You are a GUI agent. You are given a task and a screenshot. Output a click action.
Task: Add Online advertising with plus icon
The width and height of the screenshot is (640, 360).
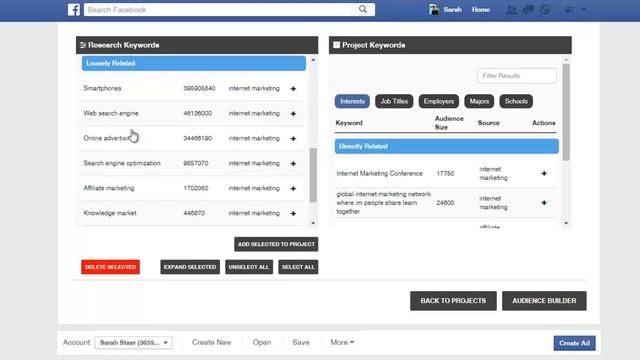293,138
